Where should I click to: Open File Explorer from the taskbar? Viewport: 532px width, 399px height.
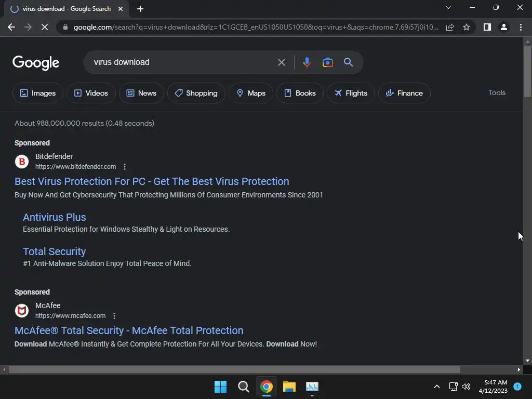(x=289, y=387)
